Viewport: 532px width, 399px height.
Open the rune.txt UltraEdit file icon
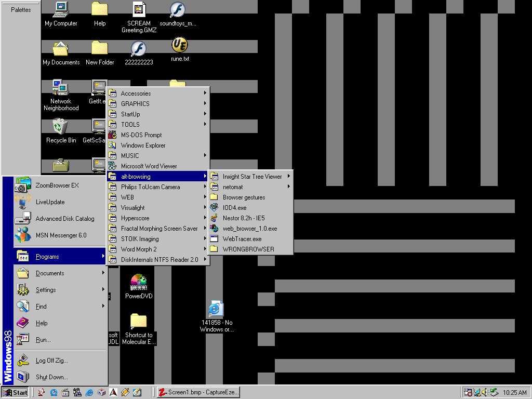(x=180, y=46)
